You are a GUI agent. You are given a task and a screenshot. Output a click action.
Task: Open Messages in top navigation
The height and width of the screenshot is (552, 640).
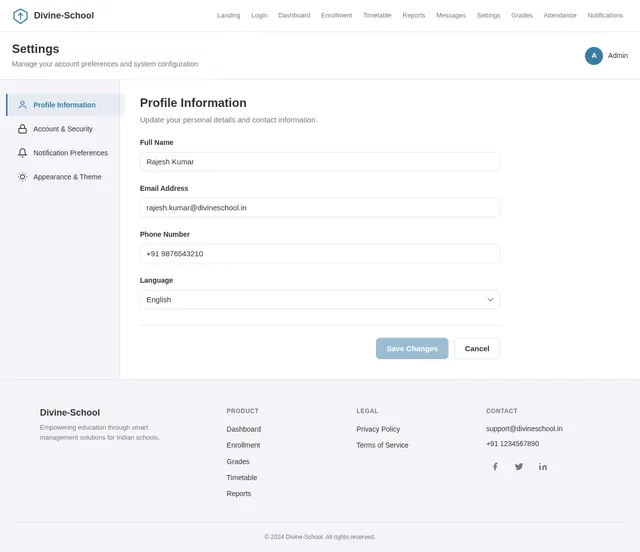(451, 16)
